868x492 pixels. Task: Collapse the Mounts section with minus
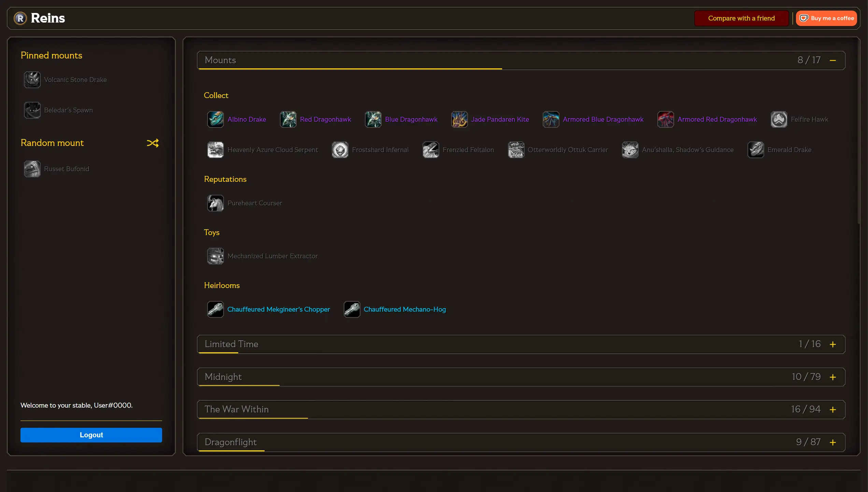point(833,60)
